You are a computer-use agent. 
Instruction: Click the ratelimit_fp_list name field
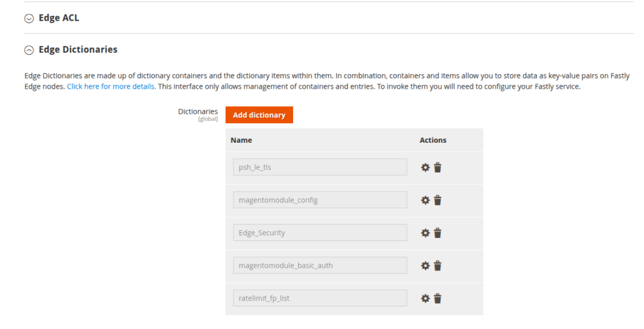[320, 298]
